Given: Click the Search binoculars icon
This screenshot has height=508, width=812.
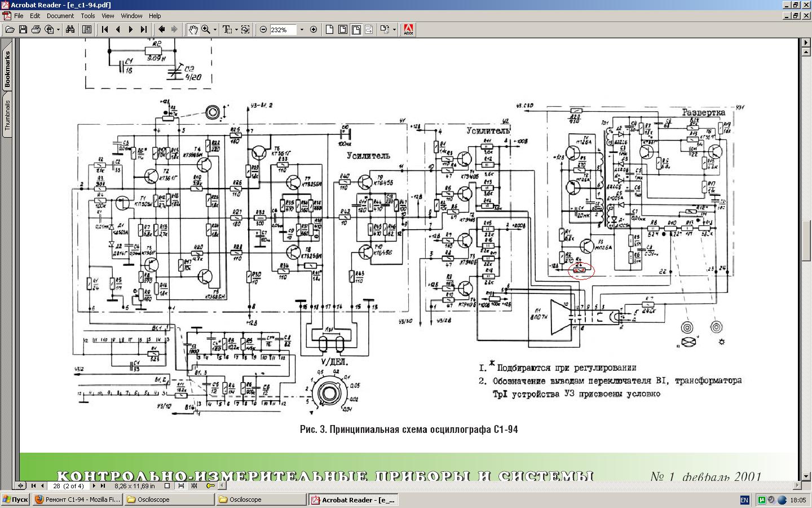Looking at the screenshot, I should pos(70,29).
